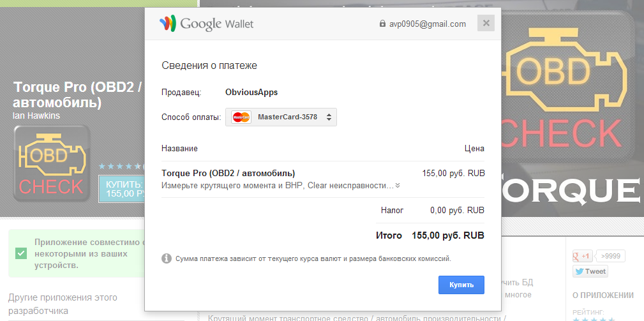The height and width of the screenshot is (321, 644).
Task: Click the avp0905@gmail.com account email
Action: 428,24
